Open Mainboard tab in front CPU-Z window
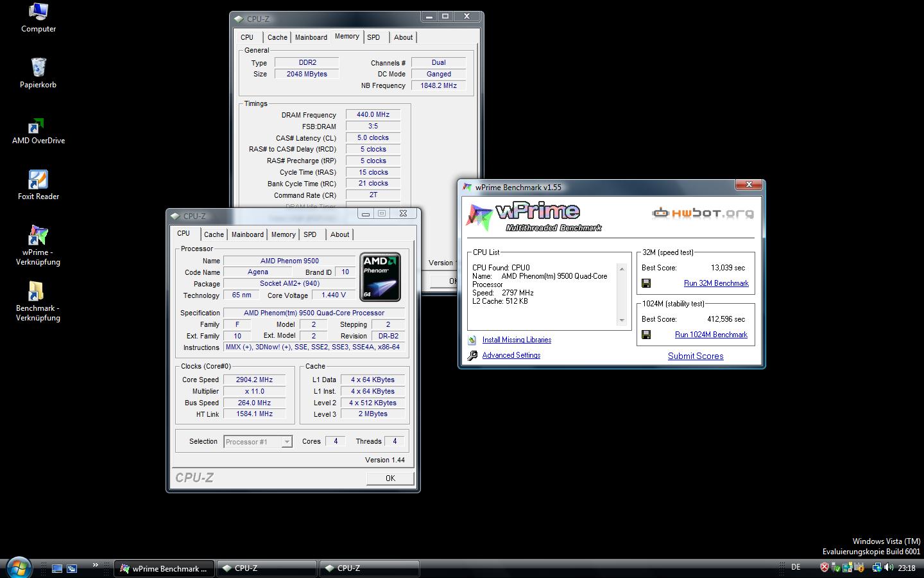The image size is (924, 578). (248, 234)
